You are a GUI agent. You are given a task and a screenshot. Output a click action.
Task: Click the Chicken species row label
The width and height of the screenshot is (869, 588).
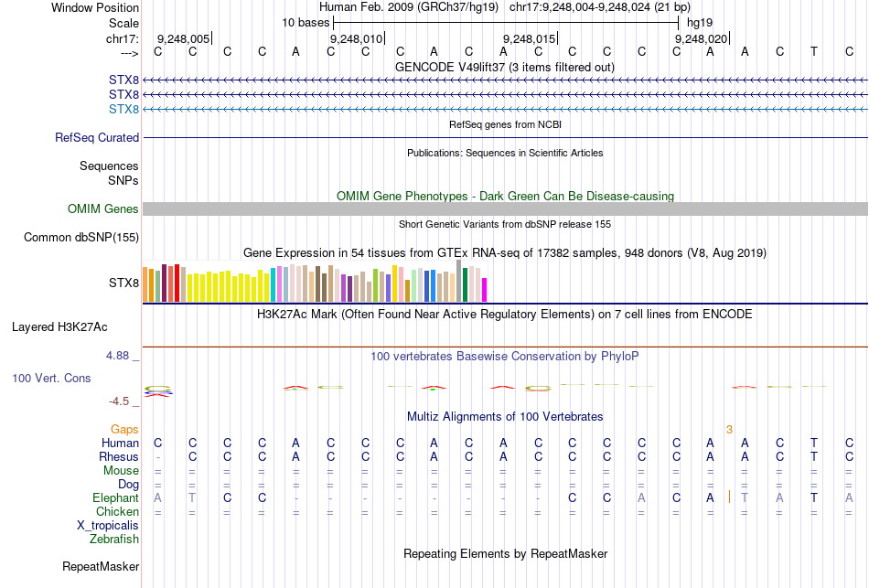click(117, 511)
